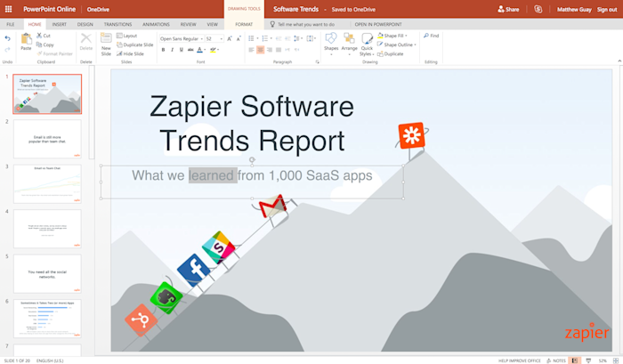Decrease the font size
The image size is (623, 364).
239,38
